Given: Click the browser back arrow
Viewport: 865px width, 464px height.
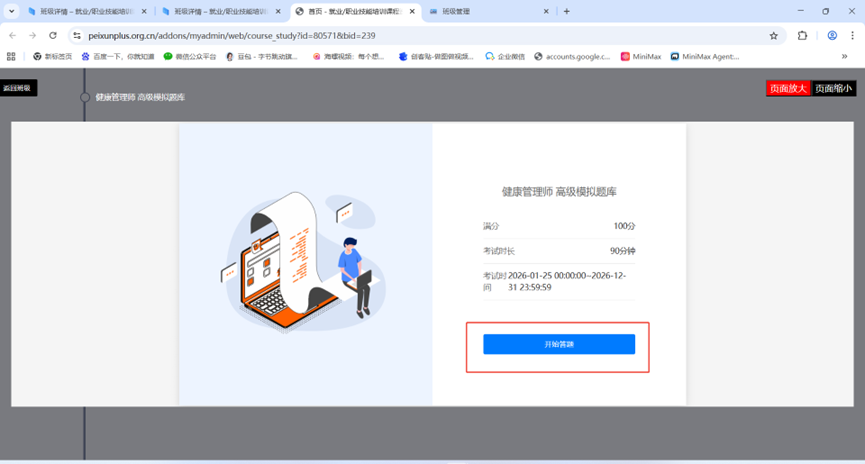Looking at the screenshot, I should (x=12, y=35).
